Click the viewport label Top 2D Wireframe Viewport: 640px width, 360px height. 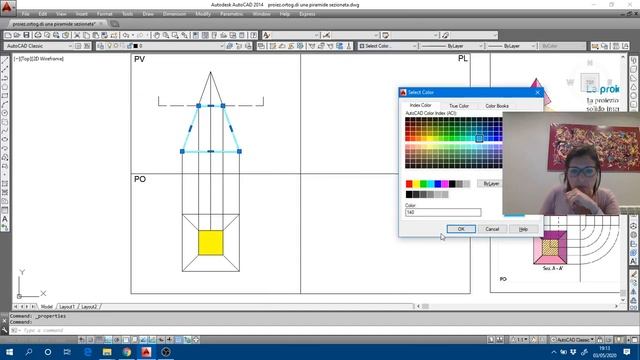(x=39, y=59)
